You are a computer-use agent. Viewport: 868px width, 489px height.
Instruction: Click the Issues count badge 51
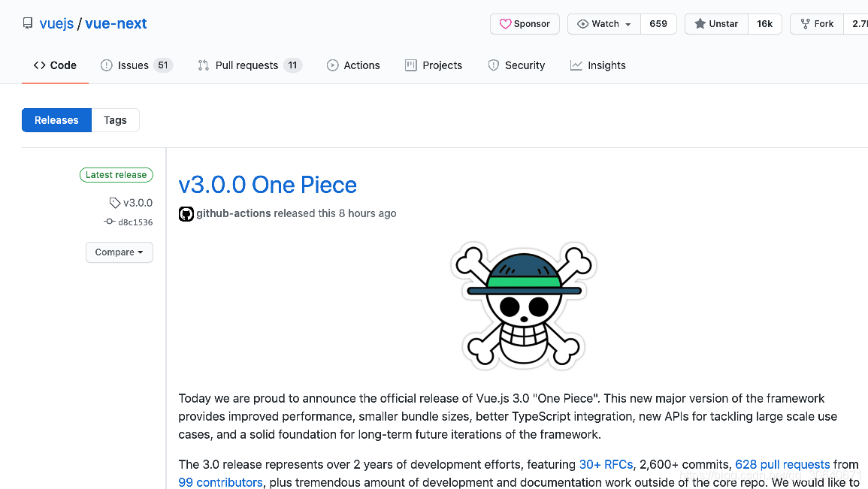tap(163, 65)
